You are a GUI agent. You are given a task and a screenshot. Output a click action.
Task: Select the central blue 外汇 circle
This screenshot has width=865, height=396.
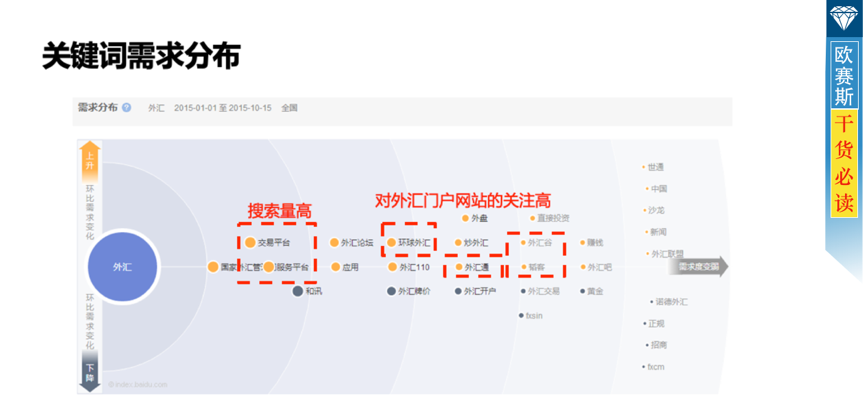[x=122, y=267]
